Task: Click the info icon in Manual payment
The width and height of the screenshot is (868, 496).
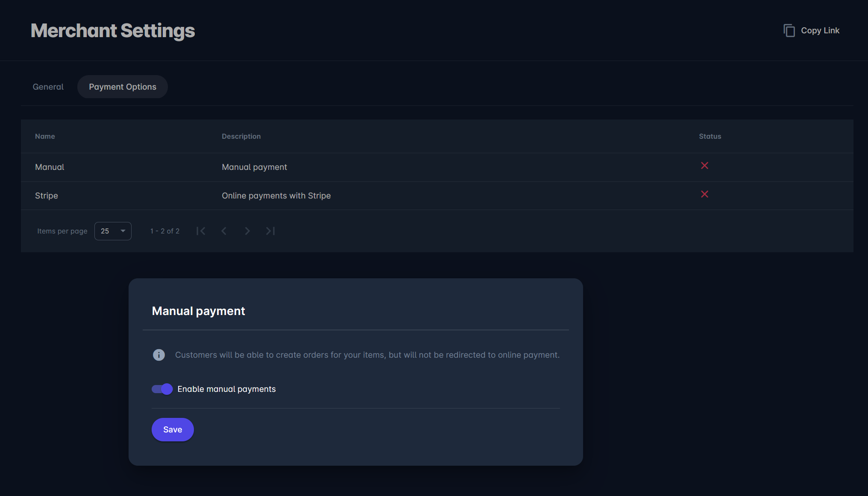Action: [159, 355]
